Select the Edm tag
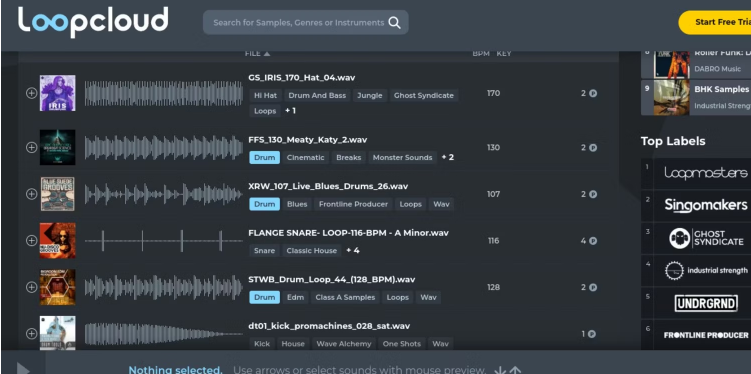Viewport: 751px width, 374px height. (296, 297)
